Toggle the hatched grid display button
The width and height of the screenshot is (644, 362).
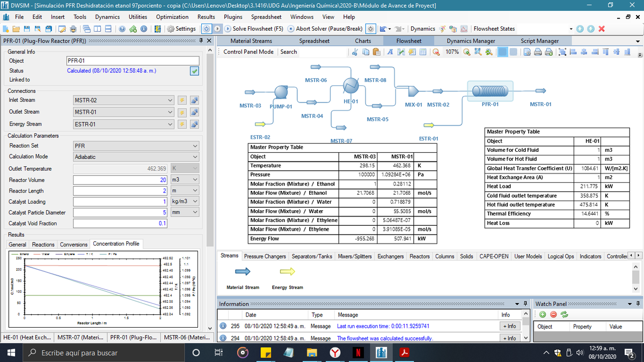click(x=514, y=52)
